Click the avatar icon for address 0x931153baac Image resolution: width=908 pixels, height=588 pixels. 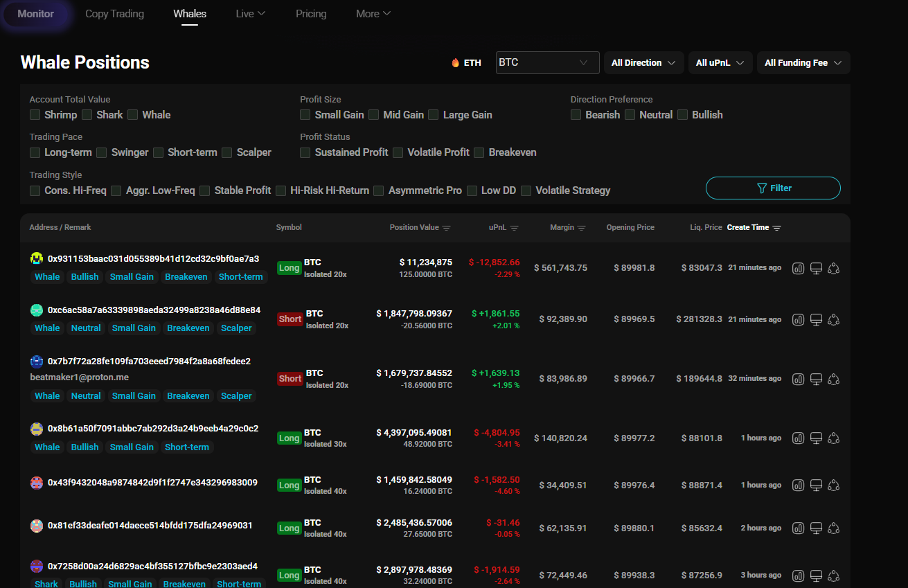pos(37,259)
